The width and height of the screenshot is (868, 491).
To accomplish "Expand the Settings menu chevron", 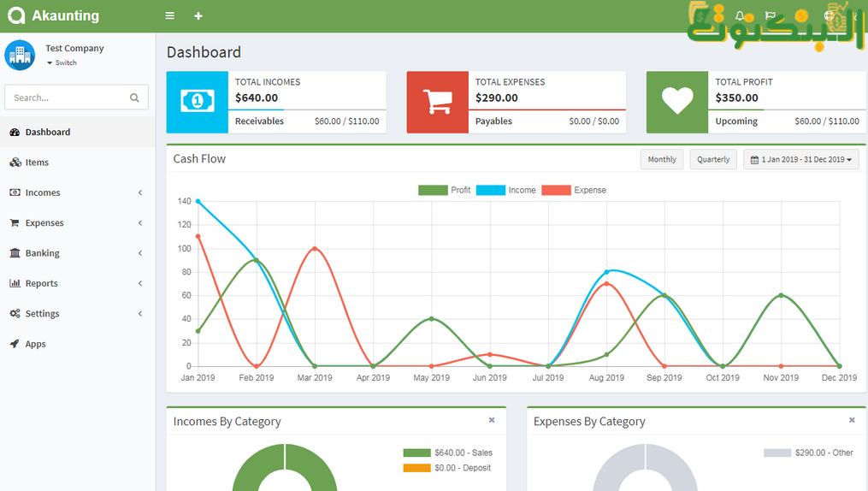I will [x=140, y=313].
